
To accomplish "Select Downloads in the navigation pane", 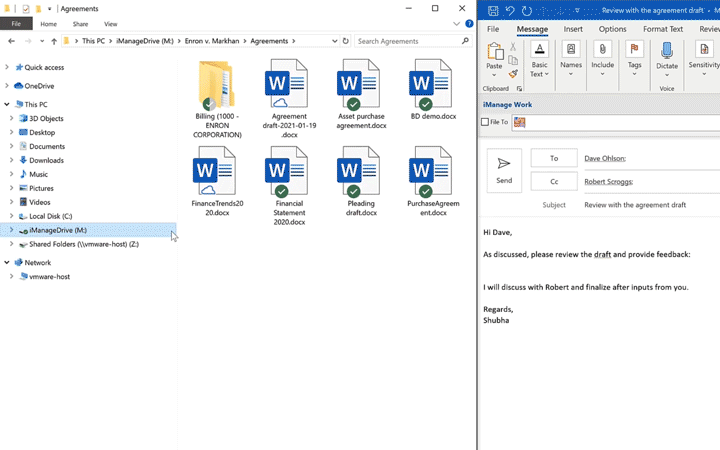I will click(46, 160).
